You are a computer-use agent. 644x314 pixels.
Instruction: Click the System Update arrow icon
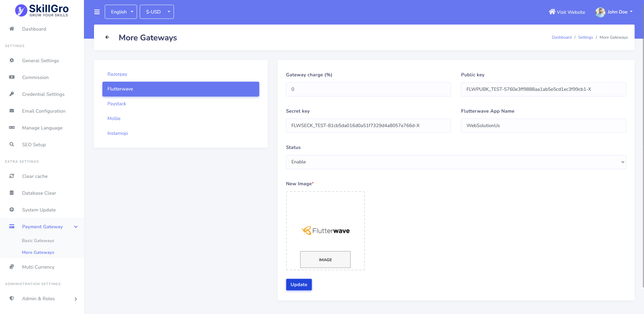(x=12, y=210)
